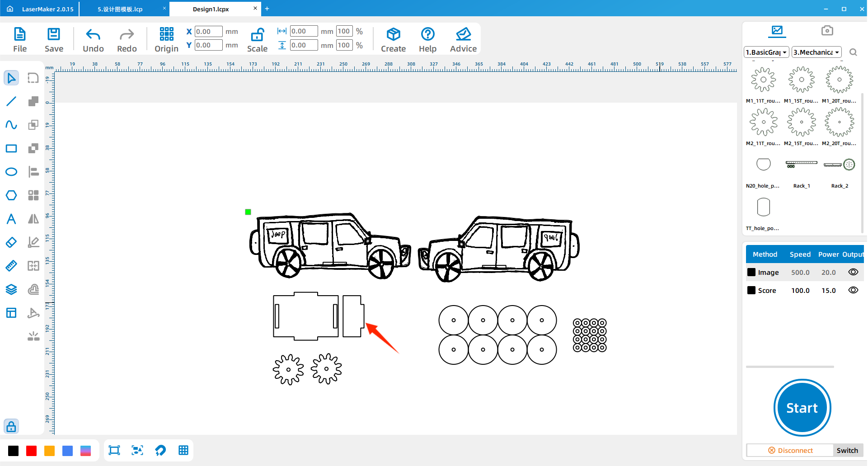The width and height of the screenshot is (868, 466).
Task: Select the Rectangle shape tool
Action: click(x=11, y=148)
